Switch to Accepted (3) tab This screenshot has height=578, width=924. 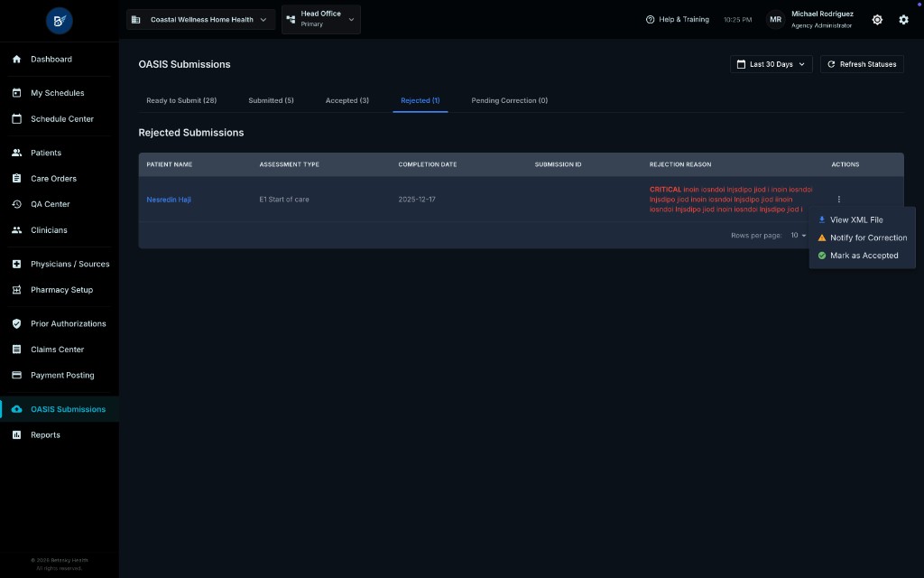347,100
